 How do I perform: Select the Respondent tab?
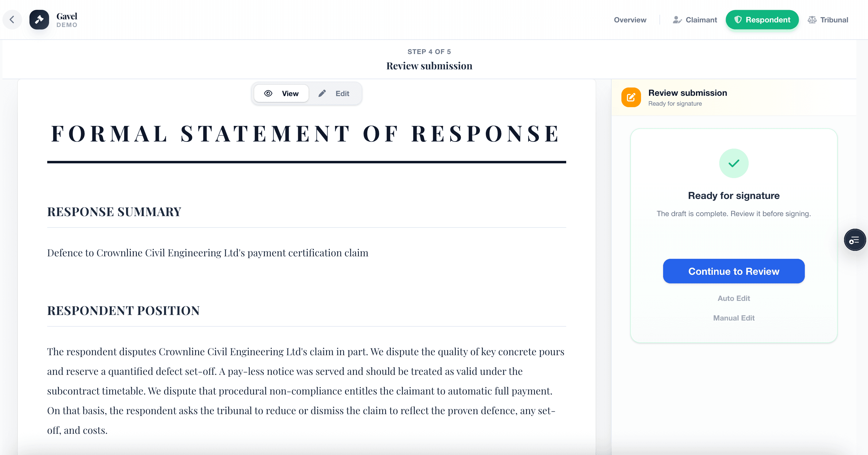762,20
